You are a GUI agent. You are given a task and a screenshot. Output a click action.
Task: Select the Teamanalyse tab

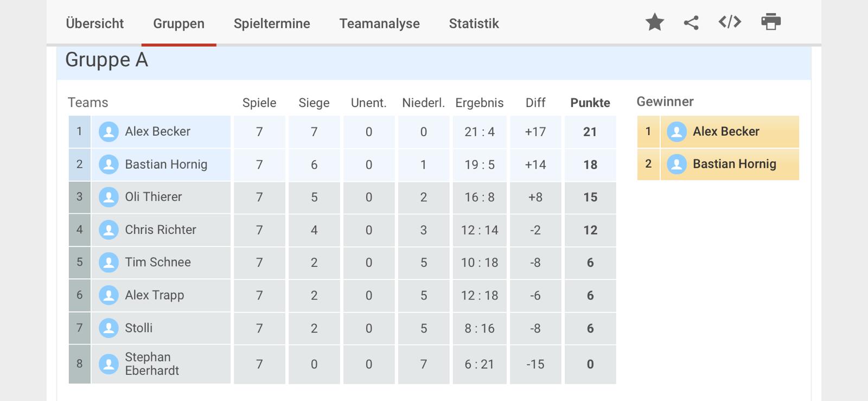380,23
